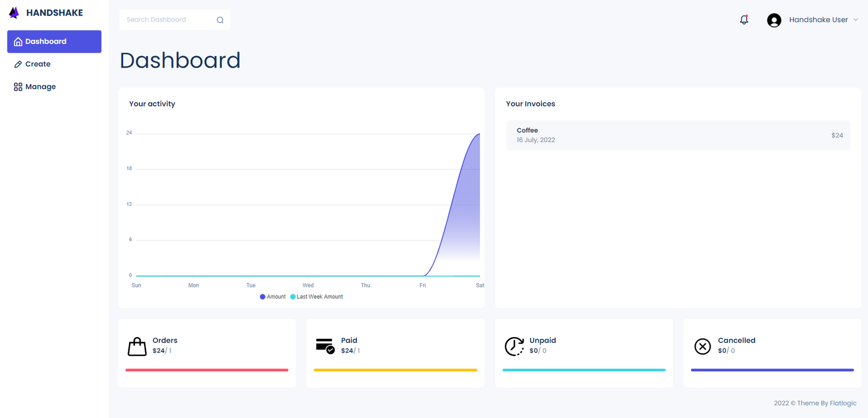
Task: Toggle Last Week Amount legend item
Action: 317,297
